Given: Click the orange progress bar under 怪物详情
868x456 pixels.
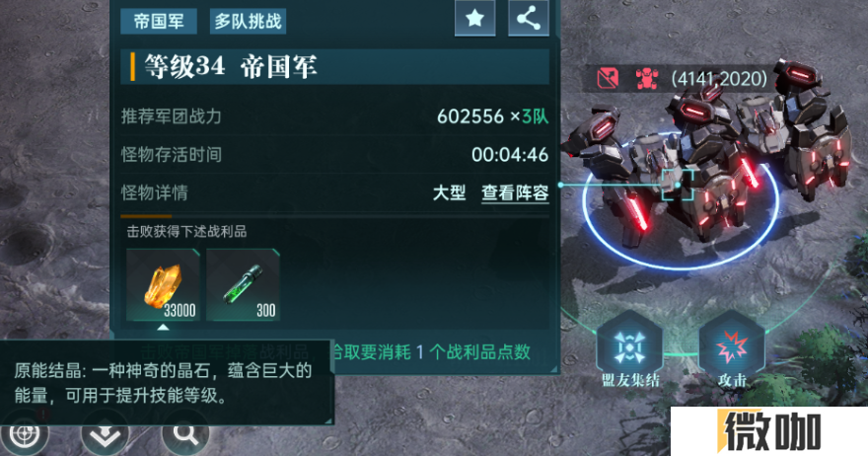Looking at the screenshot, I should pyautogui.click(x=146, y=216).
